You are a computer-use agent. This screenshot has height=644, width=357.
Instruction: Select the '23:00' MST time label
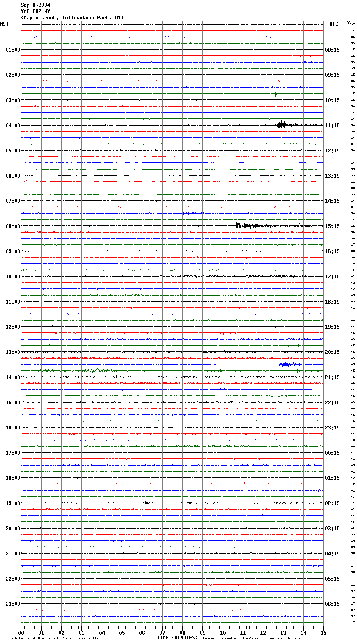coord(13,604)
